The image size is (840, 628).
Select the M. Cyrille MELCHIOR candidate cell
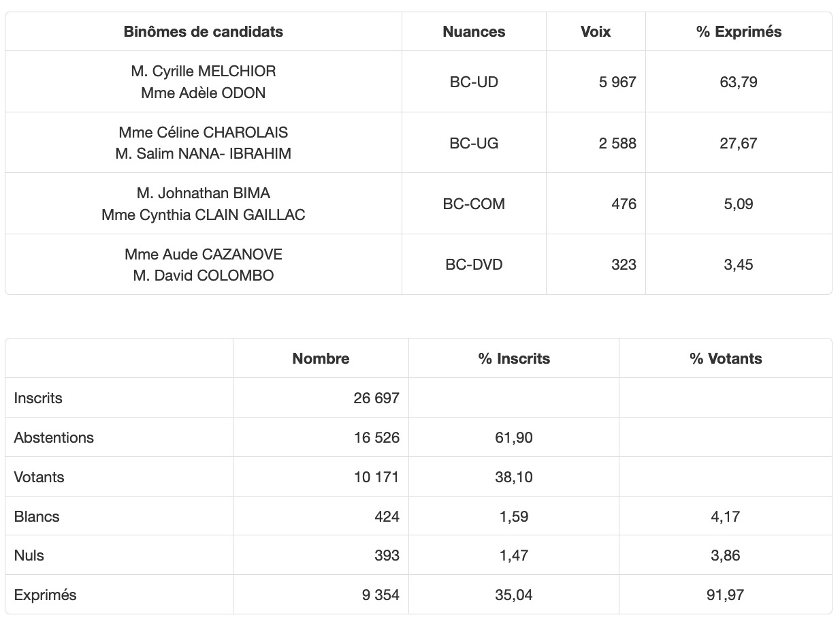[x=203, y=82]
